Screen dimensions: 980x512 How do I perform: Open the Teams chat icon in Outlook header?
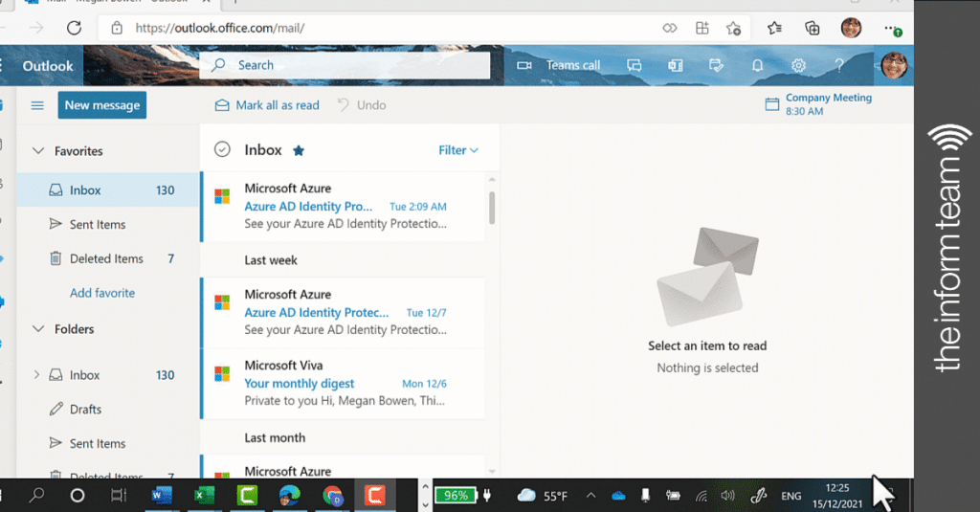click(x=635, y=65)
